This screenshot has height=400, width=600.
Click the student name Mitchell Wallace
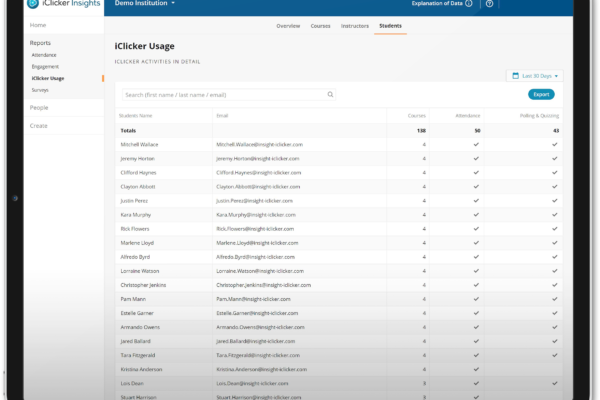[139, 145]
